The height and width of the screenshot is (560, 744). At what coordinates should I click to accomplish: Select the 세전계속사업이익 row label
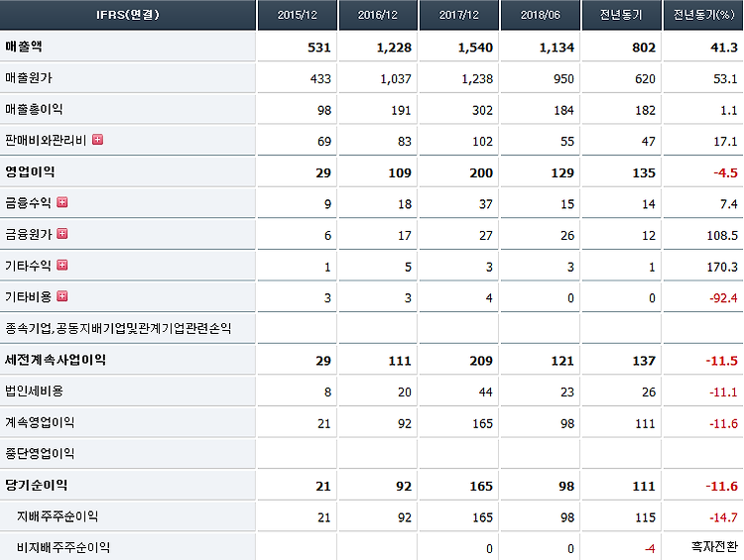pyautogui.click(x=55, y=360)
